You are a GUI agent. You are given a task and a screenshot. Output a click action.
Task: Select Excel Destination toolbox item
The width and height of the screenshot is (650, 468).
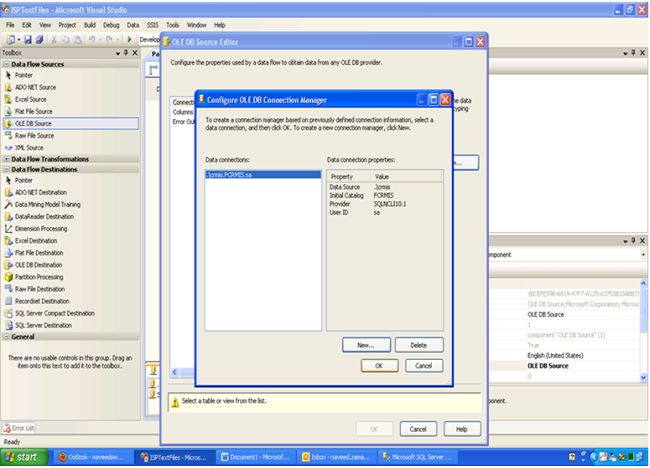click(x=36, y=240)
